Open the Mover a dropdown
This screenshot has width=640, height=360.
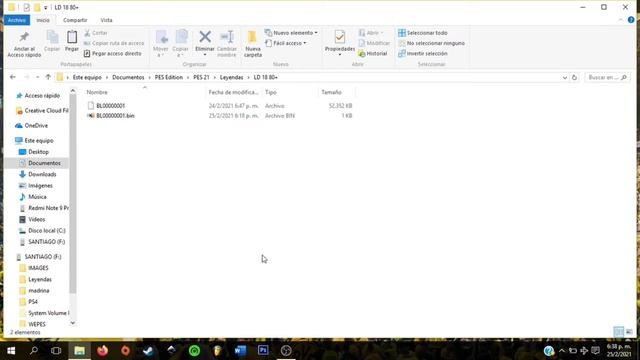pyautogui.click(x=160, y=44)
